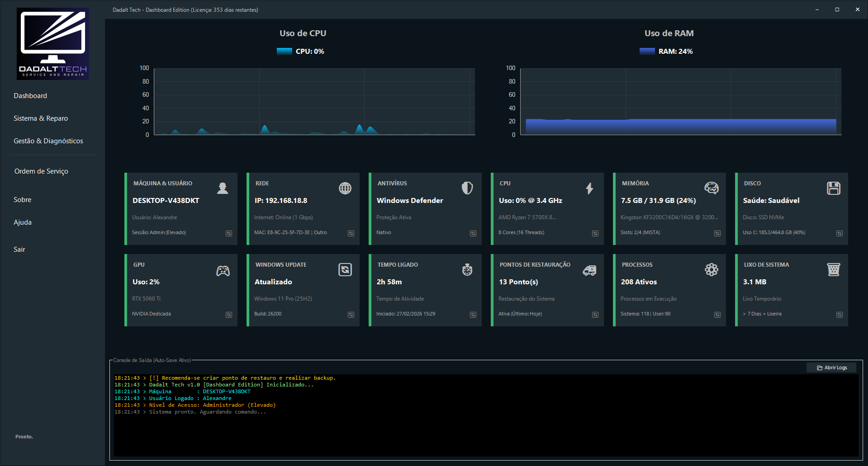
Task: Click the trash can icon on Lixo de Sistema card
Action: [833, 269]
